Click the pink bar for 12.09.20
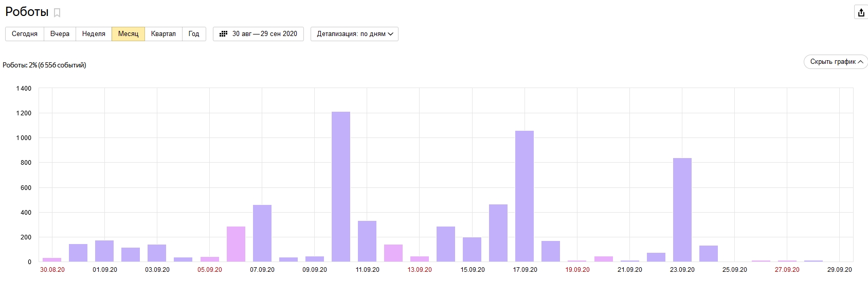 [x=393, y=253]
